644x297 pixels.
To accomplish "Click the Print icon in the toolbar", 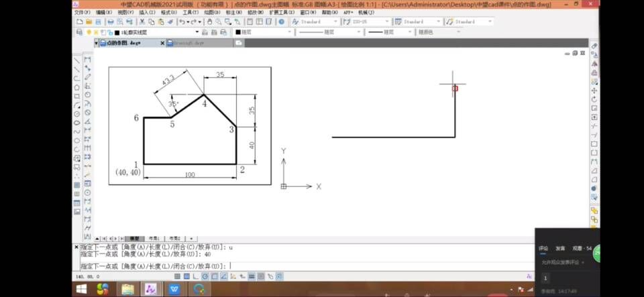I will [x=111, y=21].
